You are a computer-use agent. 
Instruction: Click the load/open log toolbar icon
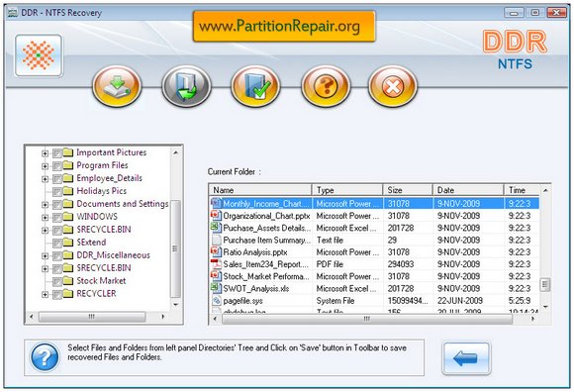click(x=186, y=86)
